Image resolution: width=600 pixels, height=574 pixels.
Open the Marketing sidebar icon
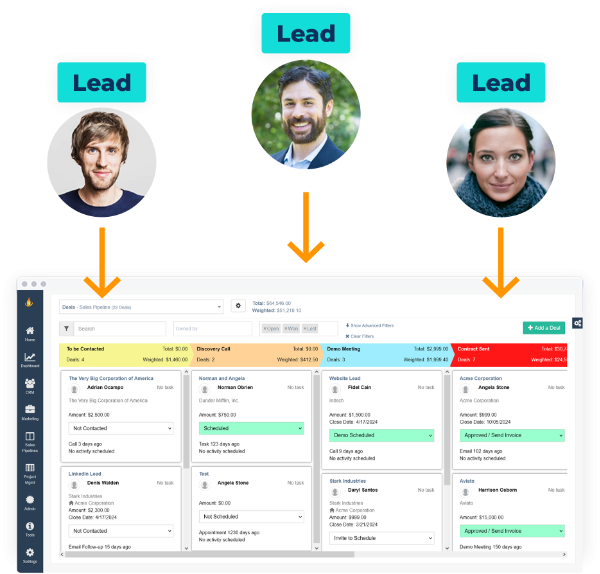(30, 412)
